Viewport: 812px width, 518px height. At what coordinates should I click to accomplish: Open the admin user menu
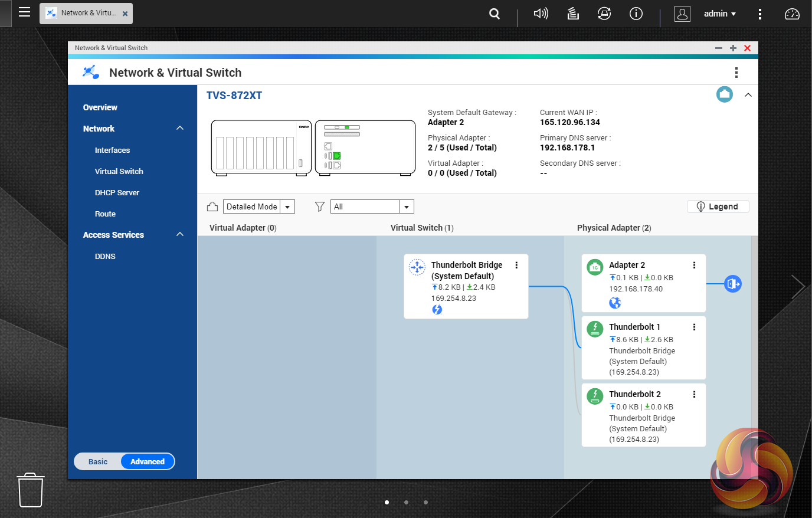pyautogui.click(x=719, y=14)
